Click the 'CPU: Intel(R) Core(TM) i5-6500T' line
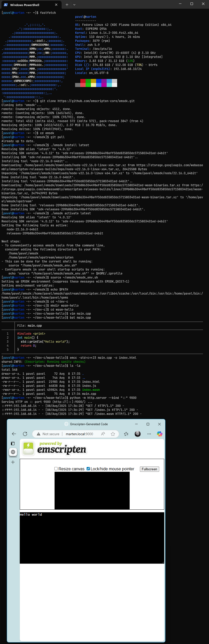 pos(115,53)
